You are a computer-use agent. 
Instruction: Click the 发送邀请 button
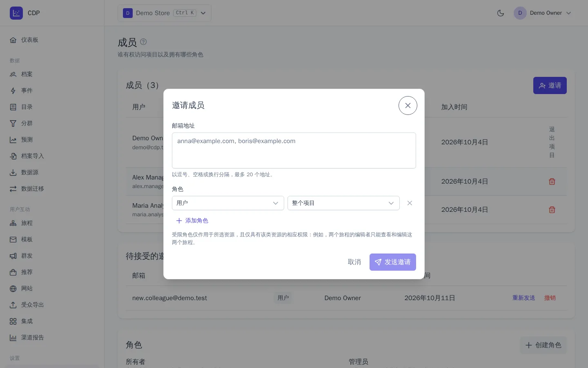tap(393, 262)
